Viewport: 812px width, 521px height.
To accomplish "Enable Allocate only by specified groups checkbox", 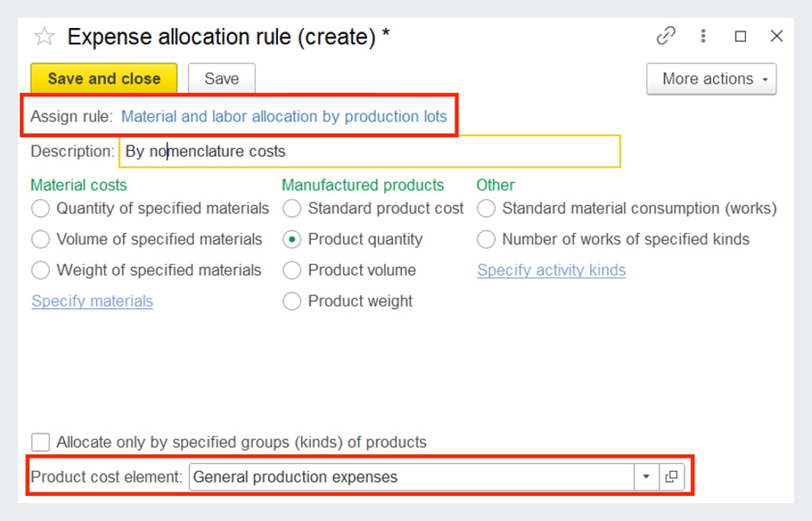I will (40, 442).
